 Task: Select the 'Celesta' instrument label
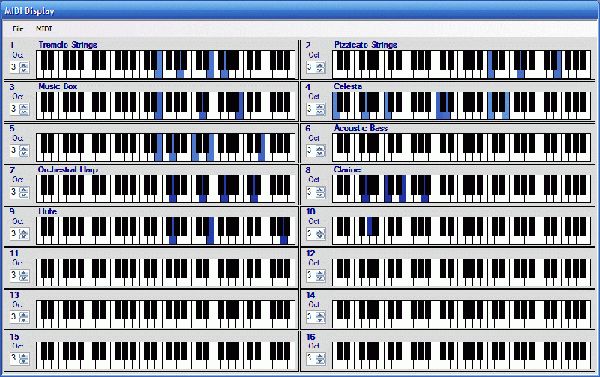[348, 86]
